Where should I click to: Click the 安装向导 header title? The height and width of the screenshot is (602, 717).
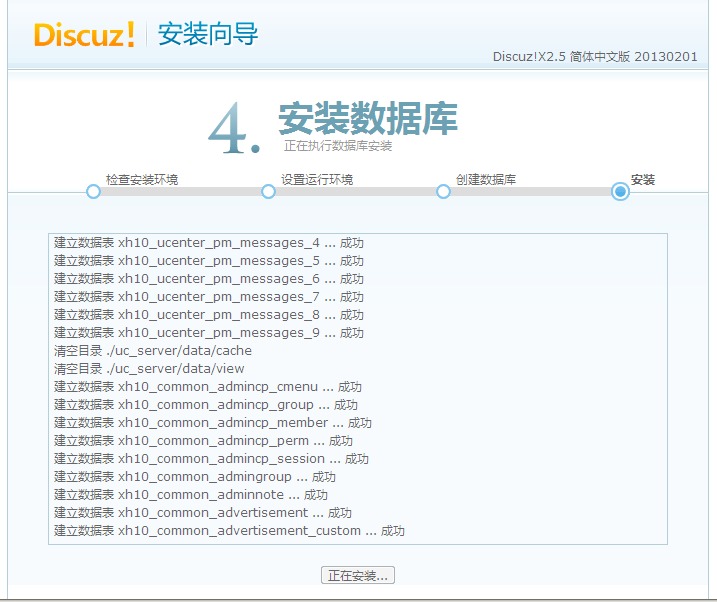208,34
